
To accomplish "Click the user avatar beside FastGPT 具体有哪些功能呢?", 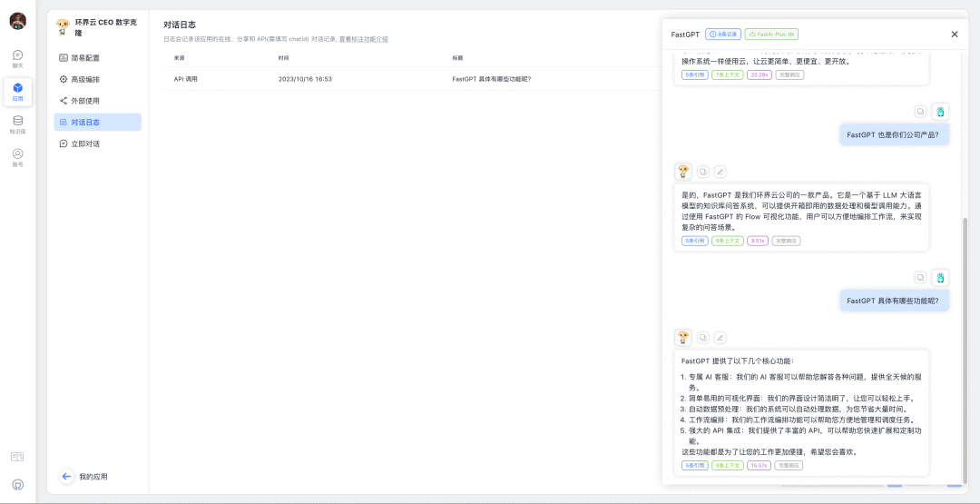I will pyautogui.click(x=941, y=277).
